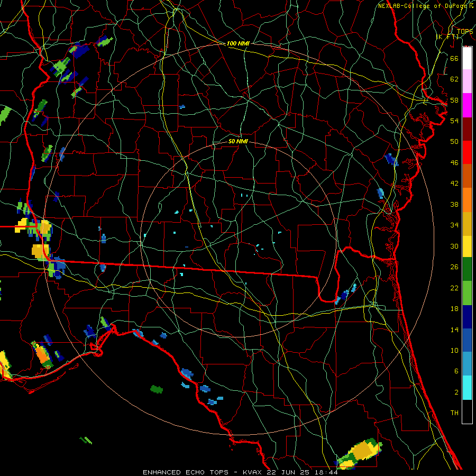Viewport: 476px width, 476px height.
Task: Click the 6 legend value
Action: [x=456, y=371]
